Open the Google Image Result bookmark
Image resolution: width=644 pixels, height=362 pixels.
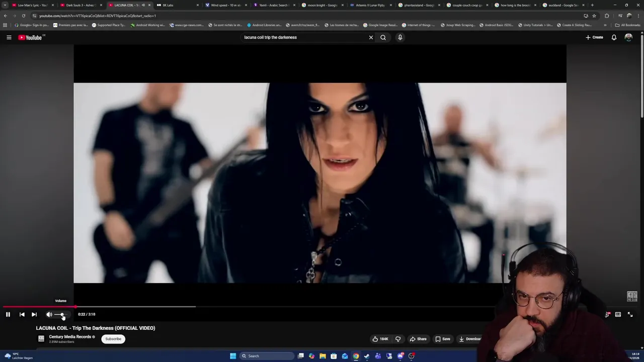click(380, 25)
